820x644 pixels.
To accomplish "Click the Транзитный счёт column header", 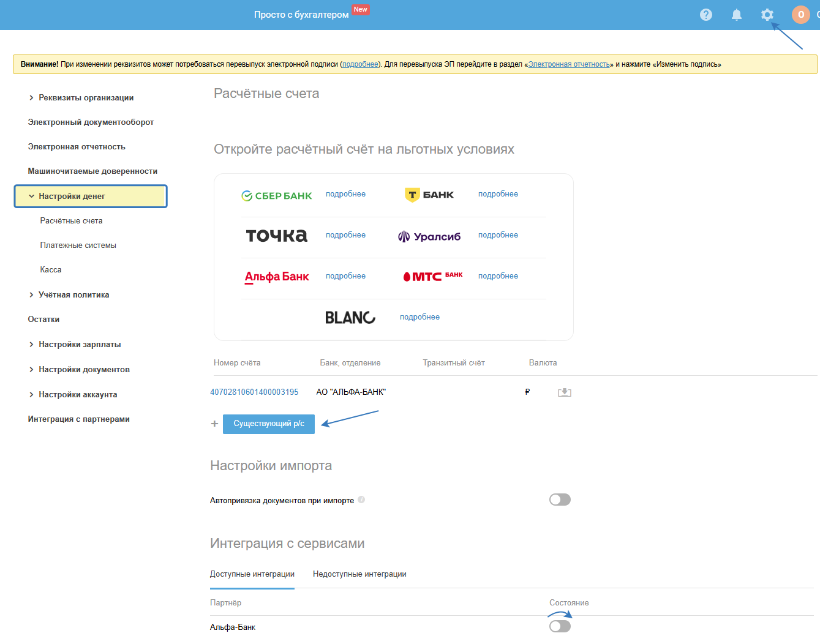I will (x=454, y=363).
